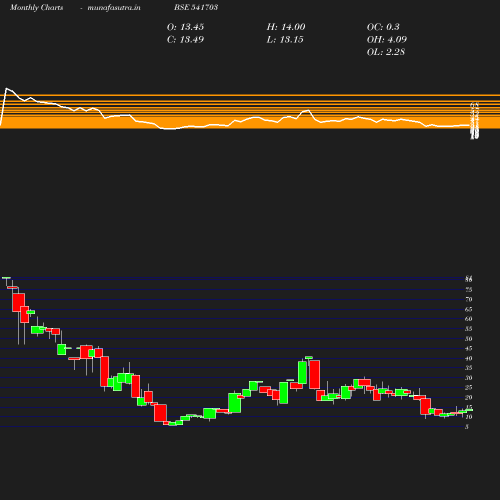Click the 65 price axis label
The height and width of the screenshot is (500, 500).
469,309
